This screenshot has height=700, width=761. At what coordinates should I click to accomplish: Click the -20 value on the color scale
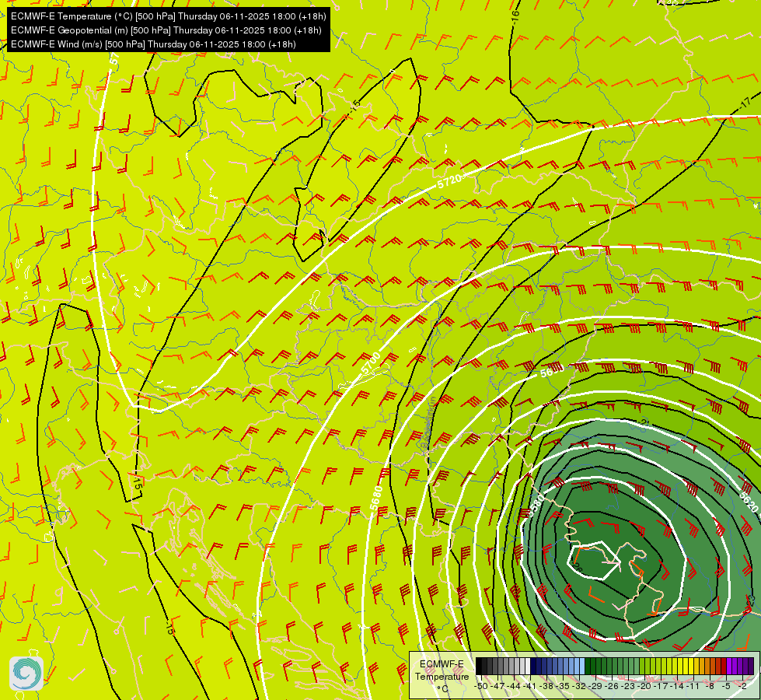click(644, 686)
